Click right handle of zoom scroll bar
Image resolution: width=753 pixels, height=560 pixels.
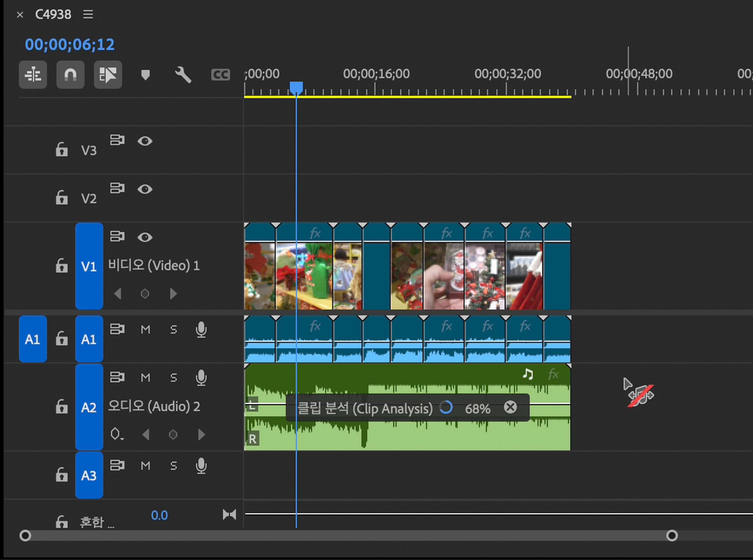672,536
